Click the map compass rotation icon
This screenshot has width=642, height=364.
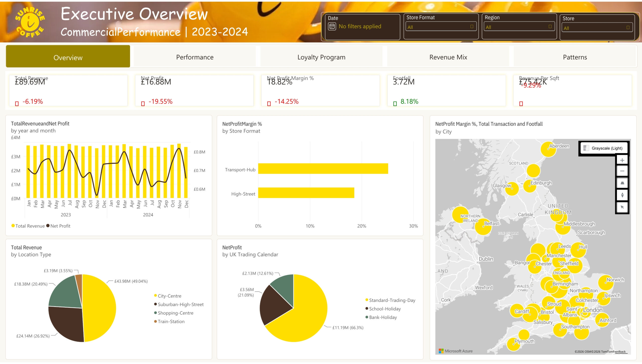coord(622,195)
